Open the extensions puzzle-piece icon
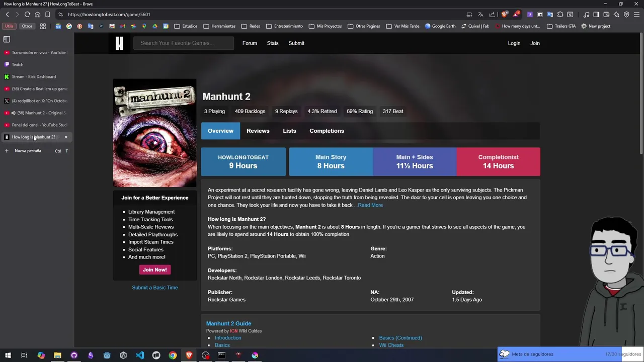This screenshot has width=644, height=362. tap(560, 15)
